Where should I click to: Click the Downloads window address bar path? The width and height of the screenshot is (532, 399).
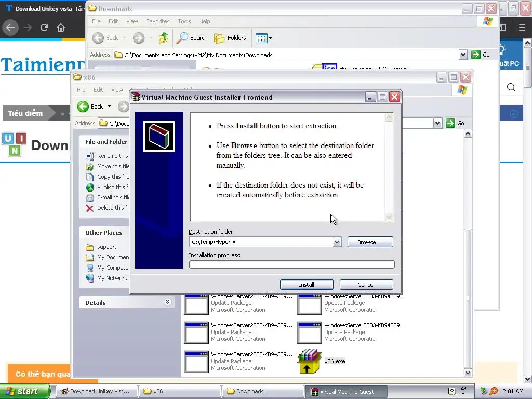(198, 55)
